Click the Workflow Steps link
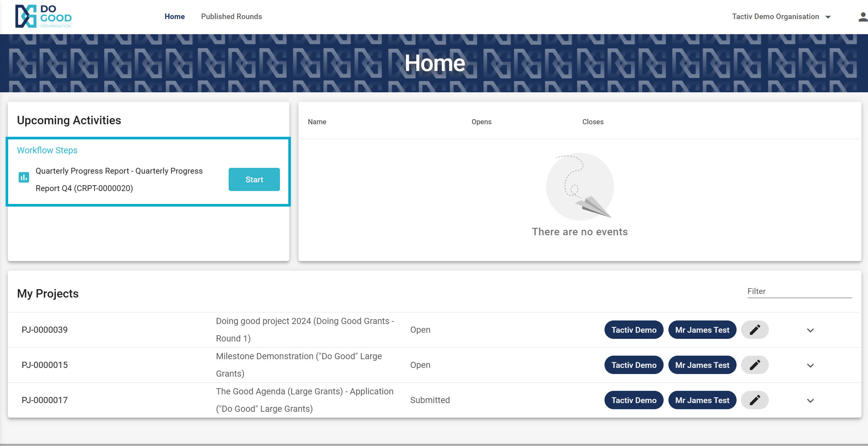The image size is (868, 446). coord(47,150)
